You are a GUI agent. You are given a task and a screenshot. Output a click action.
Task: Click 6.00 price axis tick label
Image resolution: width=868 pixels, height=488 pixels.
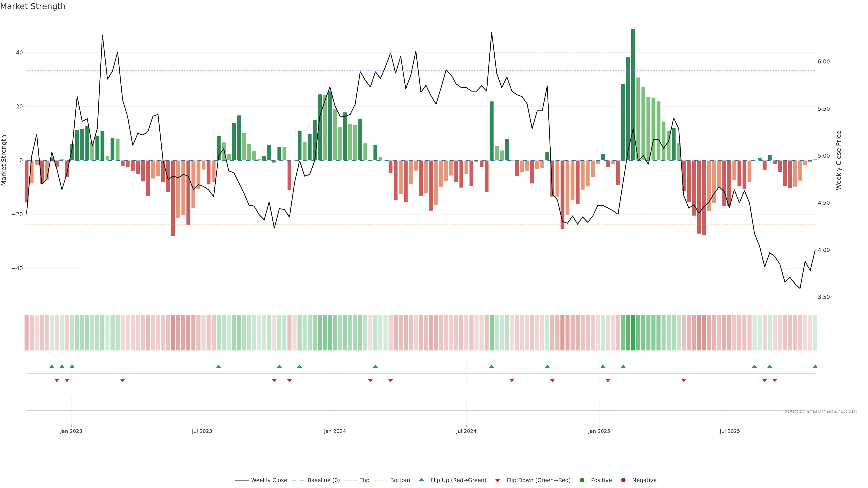coord(823,62)
